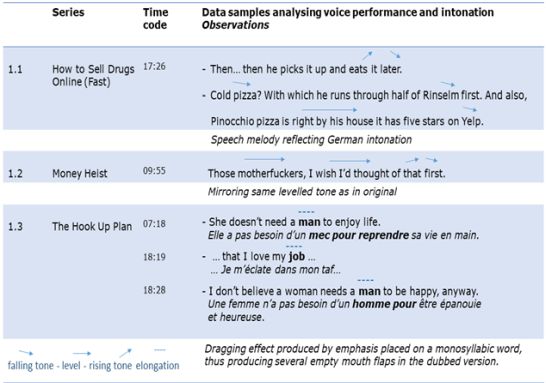
Task: Click 'How to Sell Drugs Online (Fast)' title
Action: (93, 75)
